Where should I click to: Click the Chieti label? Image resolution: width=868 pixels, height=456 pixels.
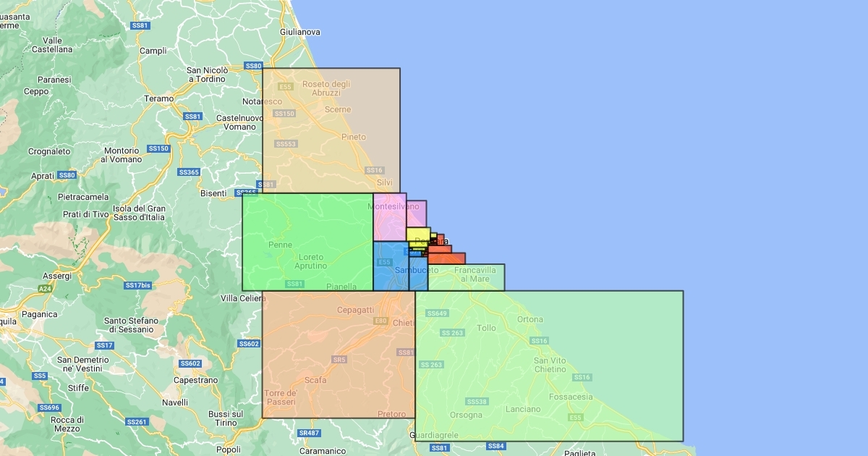403,322
